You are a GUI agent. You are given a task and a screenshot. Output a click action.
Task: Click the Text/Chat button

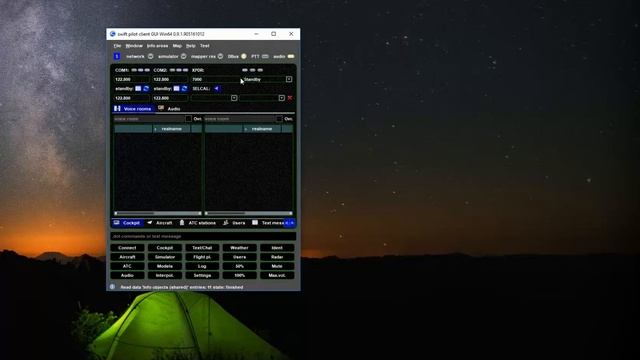[x=202, y=248]
